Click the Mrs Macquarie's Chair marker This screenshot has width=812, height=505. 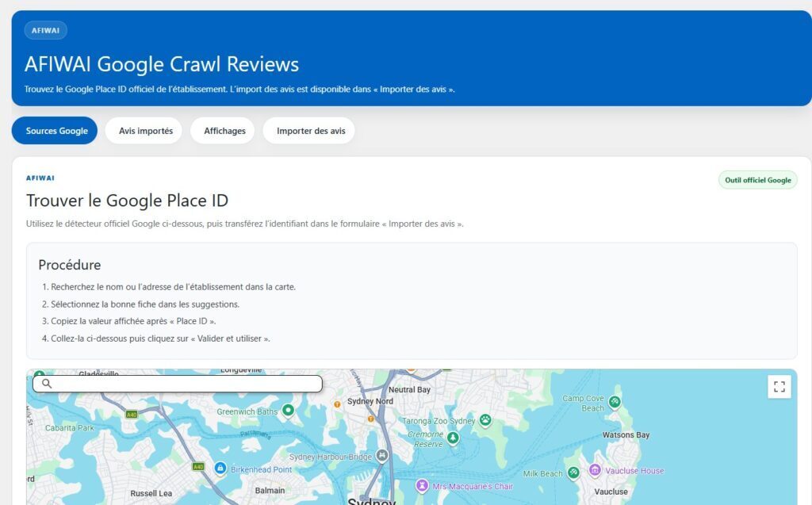423,486
